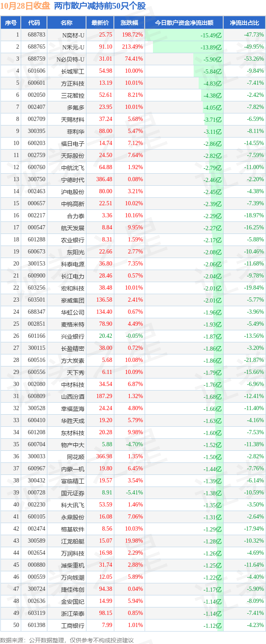Click price 94.38 of 捷佳伟创
The width and height of the screenshot is (266, 644).
point(106,589)
